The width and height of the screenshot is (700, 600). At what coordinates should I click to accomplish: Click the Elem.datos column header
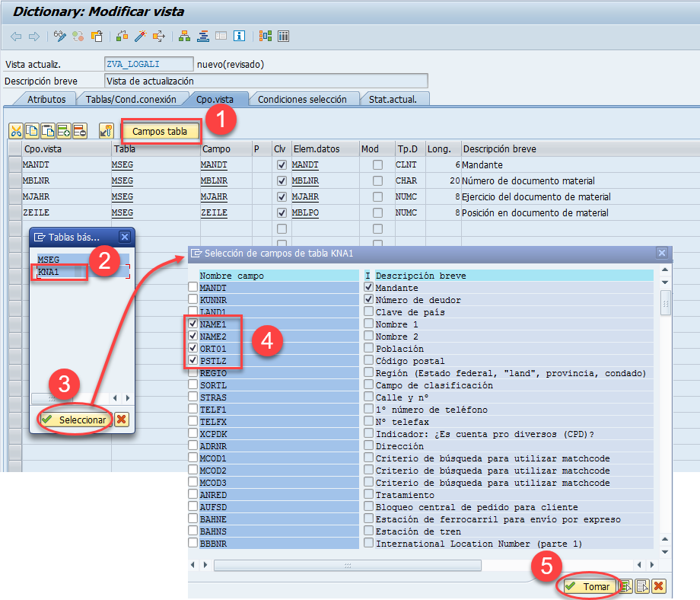pyautogui.click(x=317, y=148)
